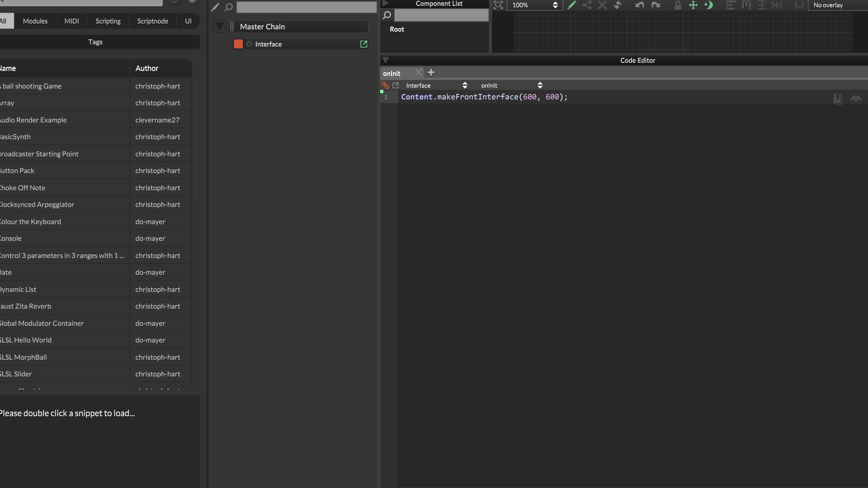Toggle the green pencil edit mode
868x488 pixels.
coord(572,5)
